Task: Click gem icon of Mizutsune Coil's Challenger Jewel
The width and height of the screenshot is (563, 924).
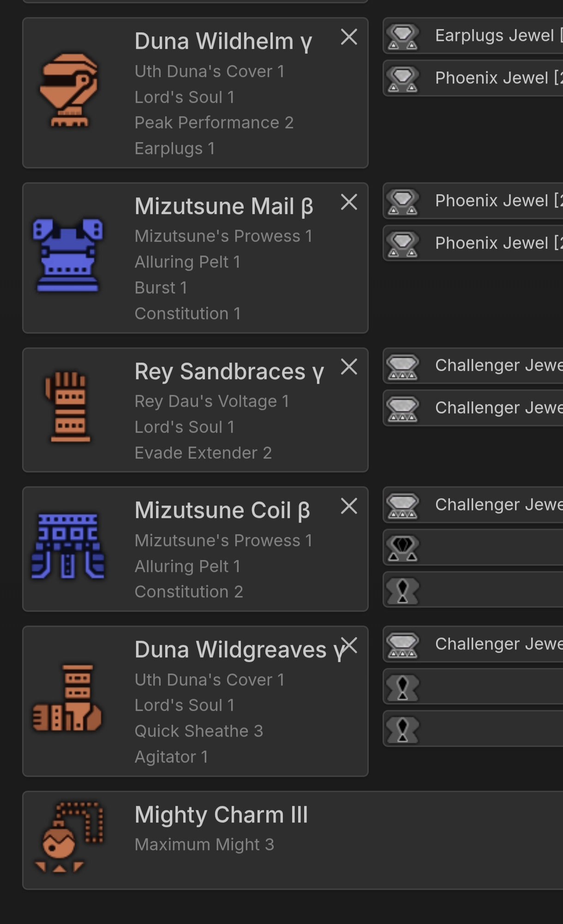Action: 402,506
